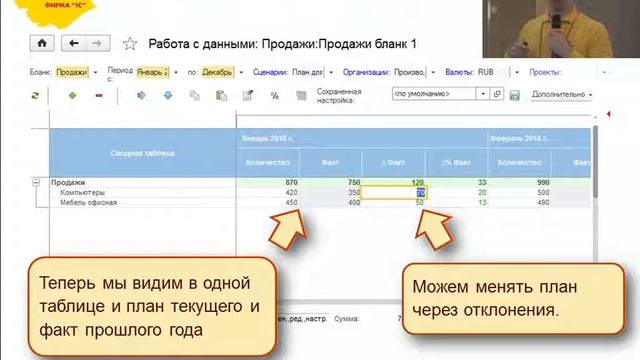
Task: Open the Бланк dropdown arrow
Action: [96, 72]
